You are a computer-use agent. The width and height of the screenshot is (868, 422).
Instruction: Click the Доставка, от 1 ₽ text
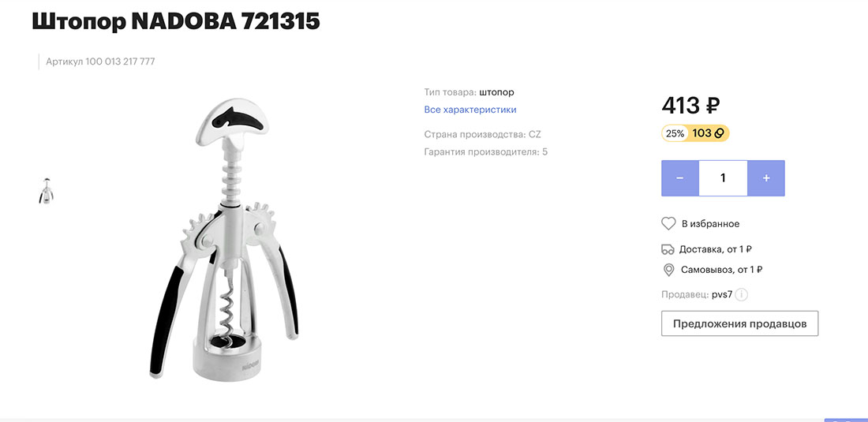coord(715,249)
